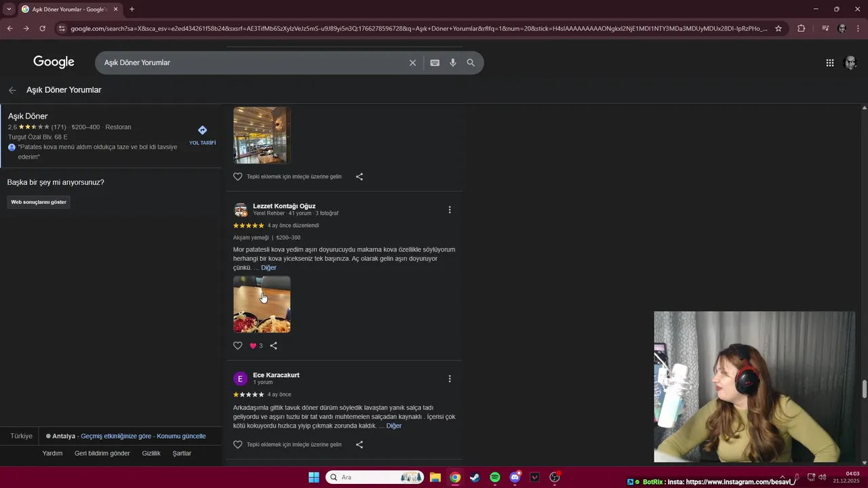Open Spotify from the taskbar
The width and height of the screenshot is (868, 488).
(495, 477)
